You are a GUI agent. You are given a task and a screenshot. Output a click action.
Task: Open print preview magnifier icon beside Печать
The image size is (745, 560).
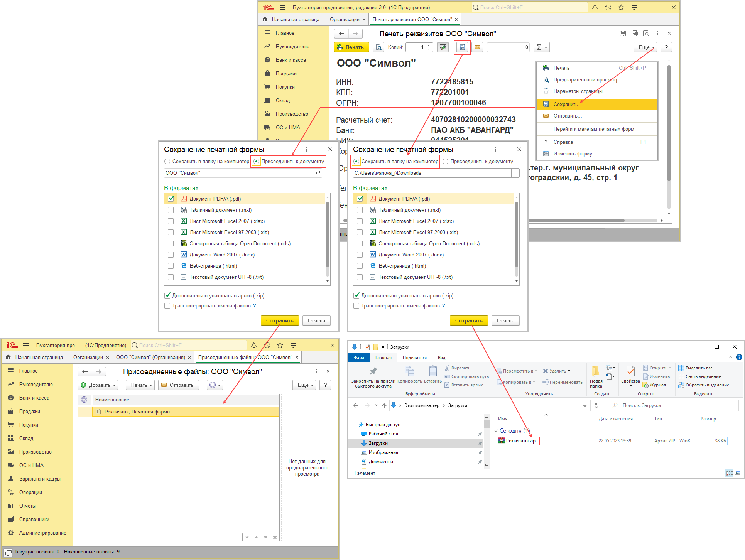click(x=379, y=47)
